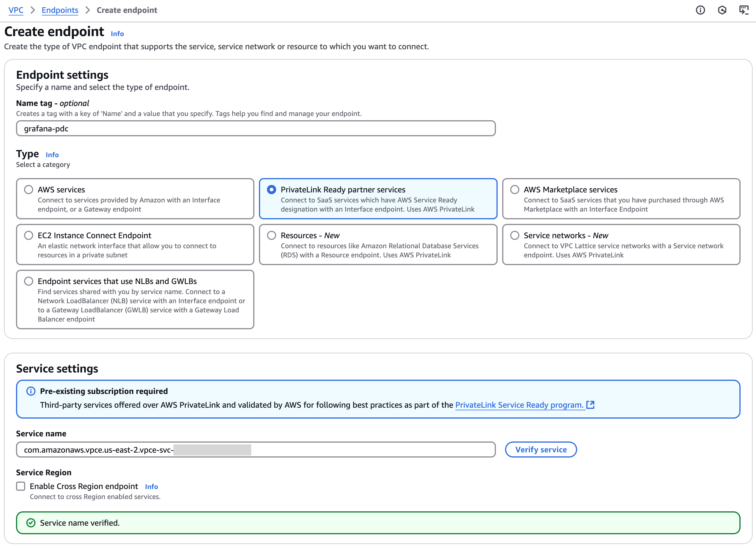Select Resources - New endpoint type

pos(272,235)
